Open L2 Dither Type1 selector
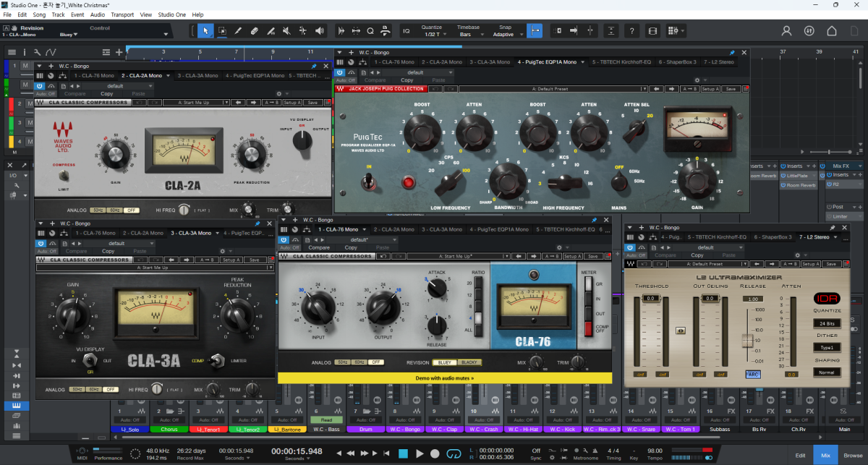 click(826, 347)
